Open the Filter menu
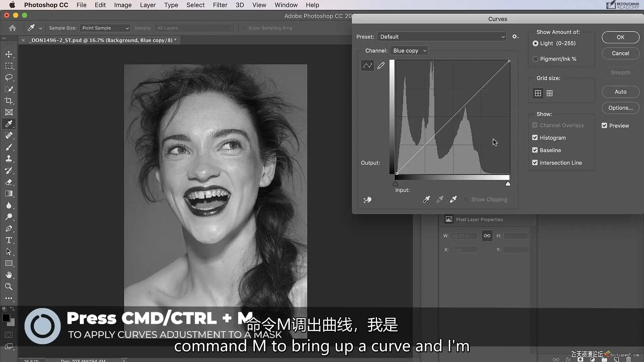This screenshot has height=362, width=644. [x=220, y=5]
